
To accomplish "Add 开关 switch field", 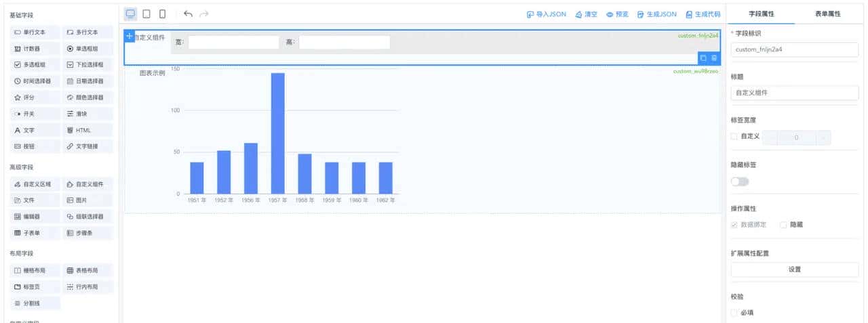I will pyautogui.click(x=35, y=114).
